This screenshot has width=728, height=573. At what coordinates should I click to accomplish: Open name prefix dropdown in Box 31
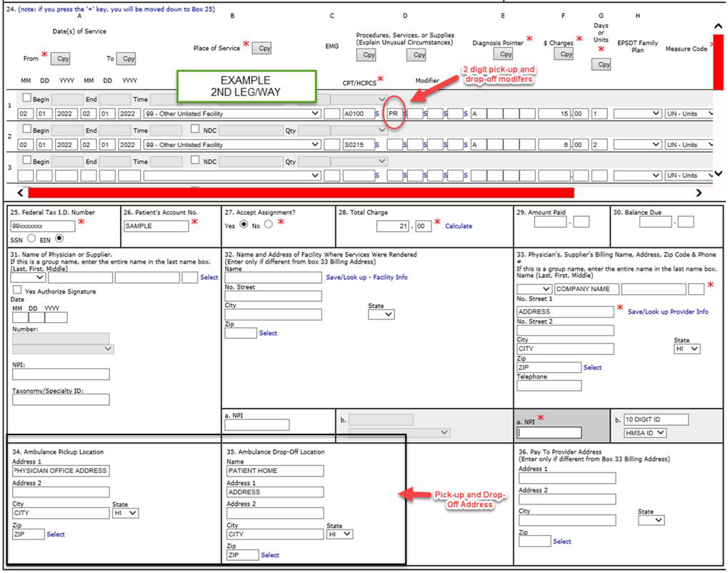click(x=28, y=277)
